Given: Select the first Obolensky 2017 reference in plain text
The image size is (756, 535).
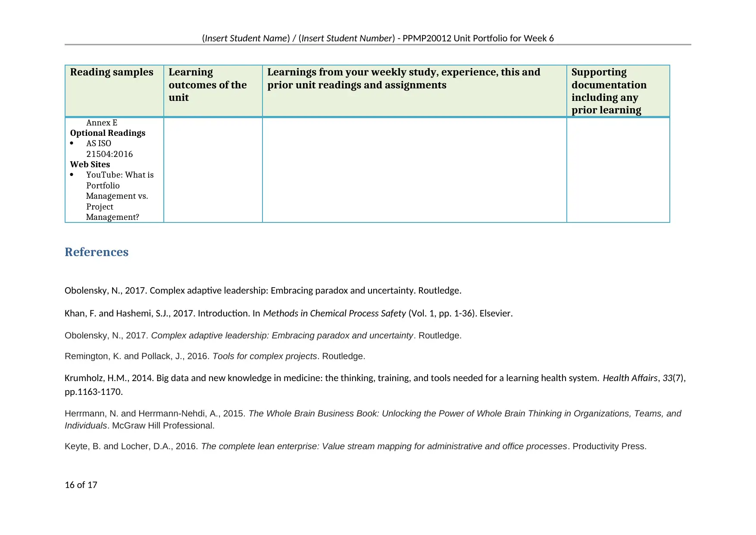Looking at the screenshot, I should coord(263,291).
